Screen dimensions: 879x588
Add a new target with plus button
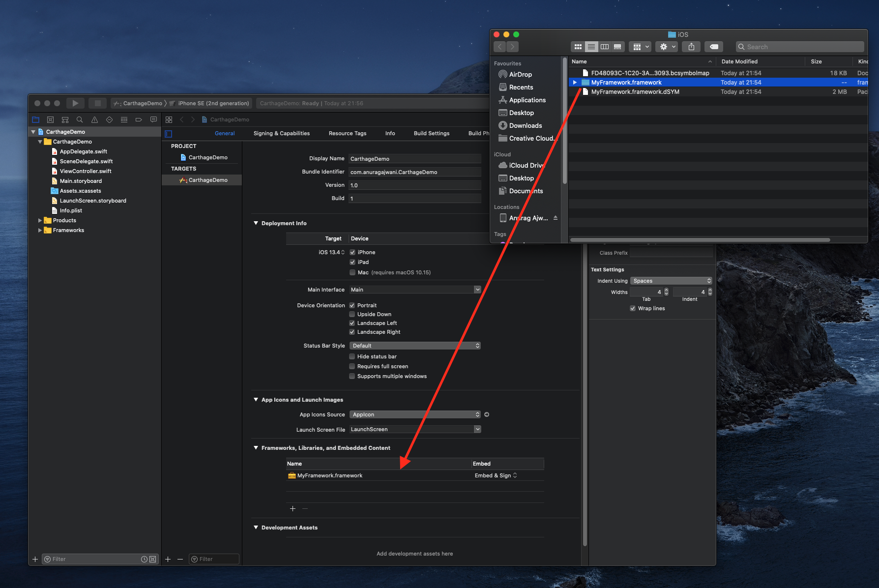(x=168, y=559)
